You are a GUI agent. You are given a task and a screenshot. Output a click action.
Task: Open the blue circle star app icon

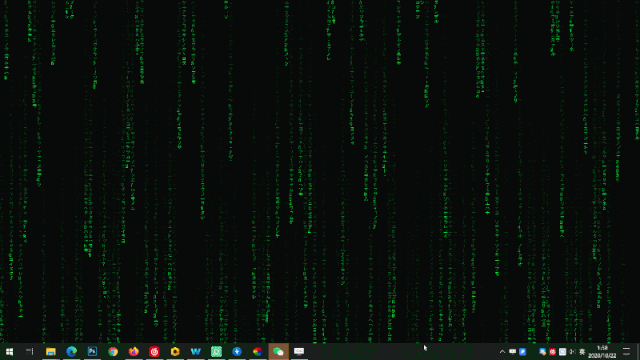pos(237,351)
